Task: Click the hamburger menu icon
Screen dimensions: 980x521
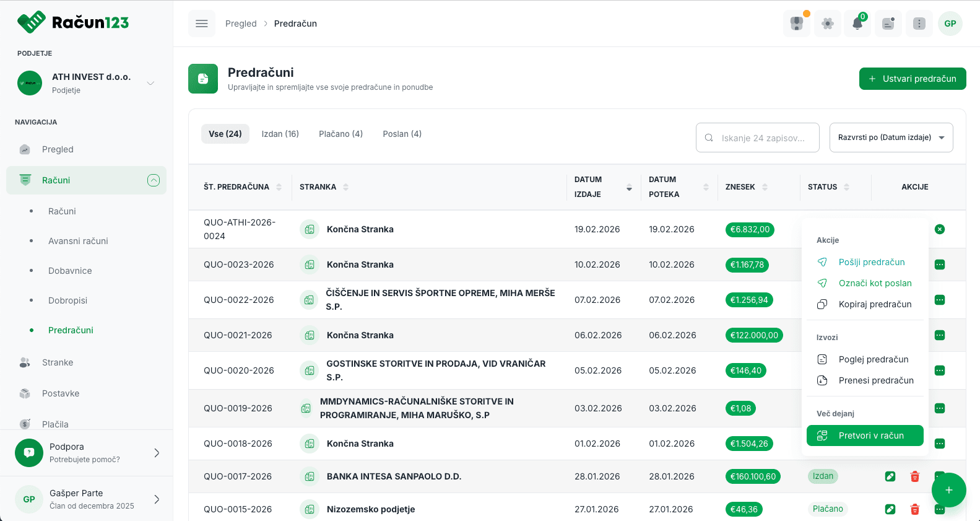Action: 202,24
